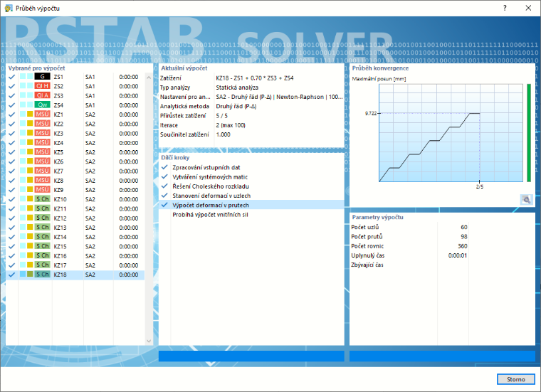This screenshot has width=541, height=392.
Task: Click the SA2 cell in row KZ4
Action: click(90, 143)
